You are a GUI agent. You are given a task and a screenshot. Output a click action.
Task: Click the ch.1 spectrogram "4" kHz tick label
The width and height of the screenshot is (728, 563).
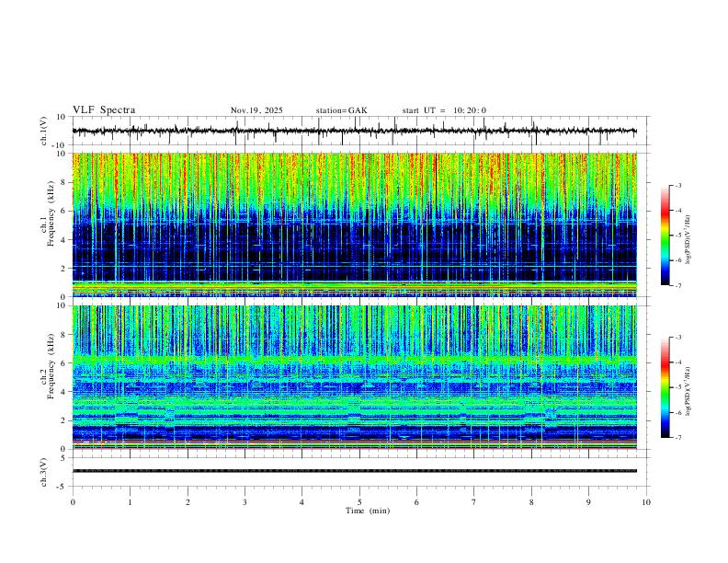click(x=63, y=240)
